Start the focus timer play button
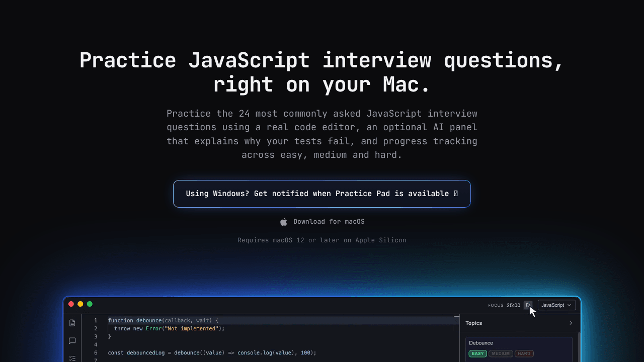Screen dimensions: 644x362 tap(528, 305)
